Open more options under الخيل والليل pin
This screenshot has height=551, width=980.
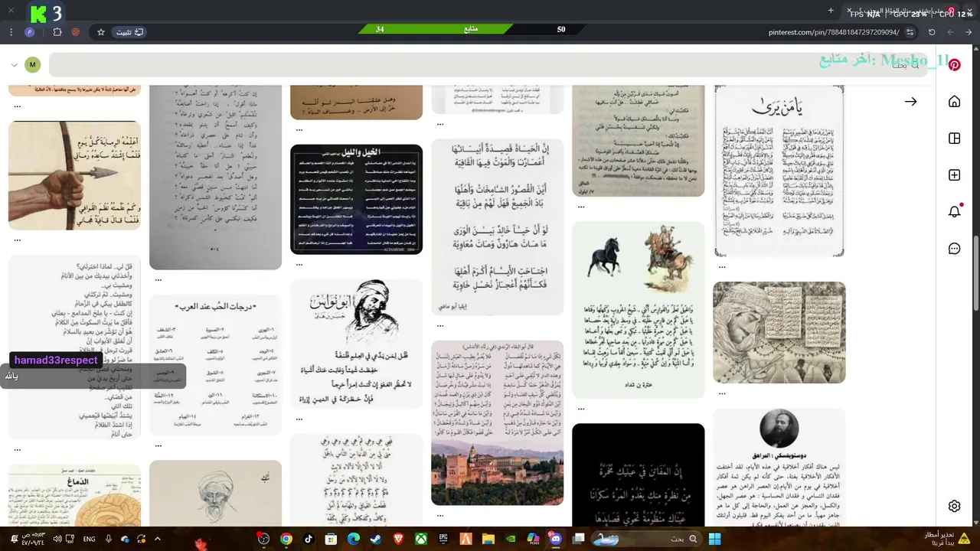(x=299, y=264)
